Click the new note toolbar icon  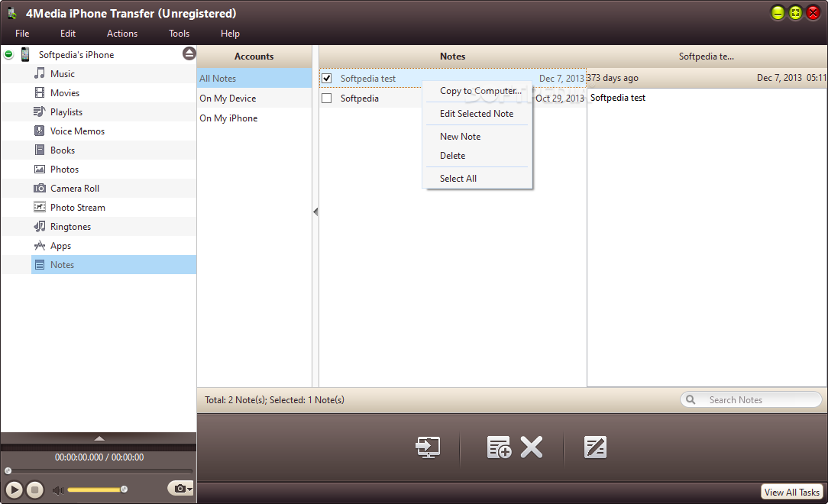pos(499,447)
